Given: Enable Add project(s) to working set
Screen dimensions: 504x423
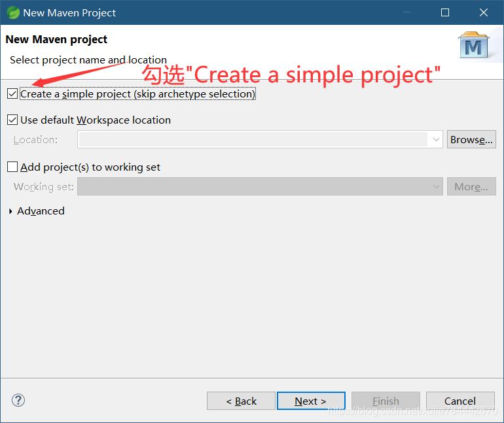Looking at the screenshot, I should (12, 167).
